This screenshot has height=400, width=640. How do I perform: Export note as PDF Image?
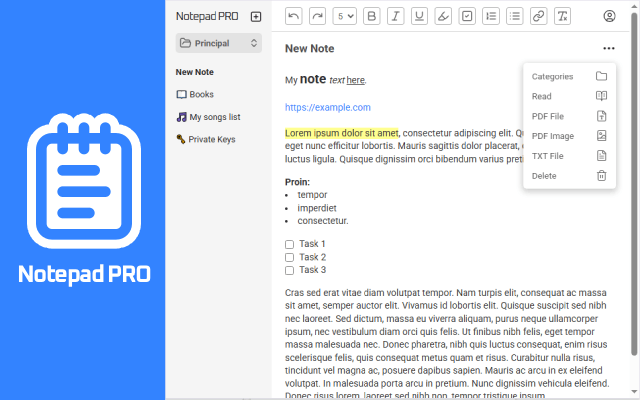point(569,136)
